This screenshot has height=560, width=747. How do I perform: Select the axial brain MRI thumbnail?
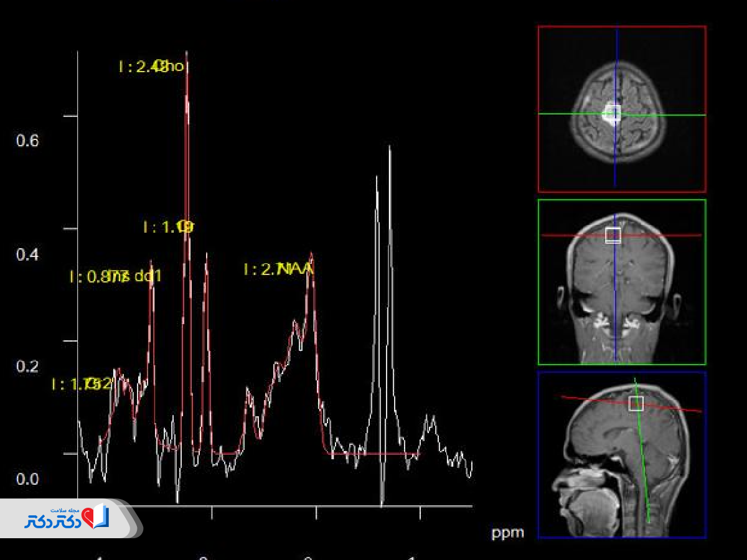tap(622, 109)
